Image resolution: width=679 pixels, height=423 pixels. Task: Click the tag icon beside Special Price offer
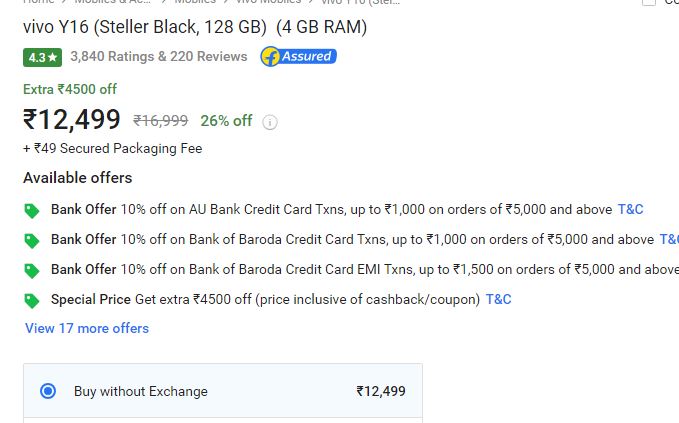[32, 301]
